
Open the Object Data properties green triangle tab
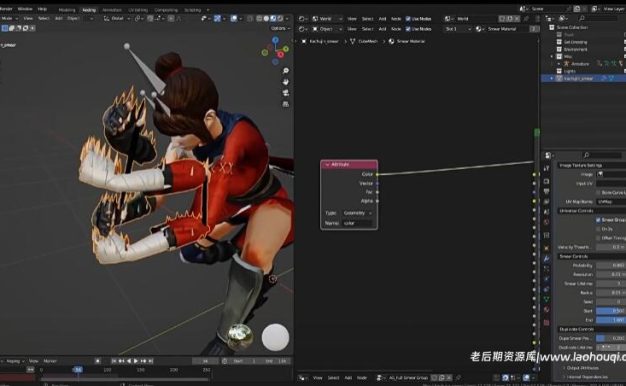coord(547,299)
